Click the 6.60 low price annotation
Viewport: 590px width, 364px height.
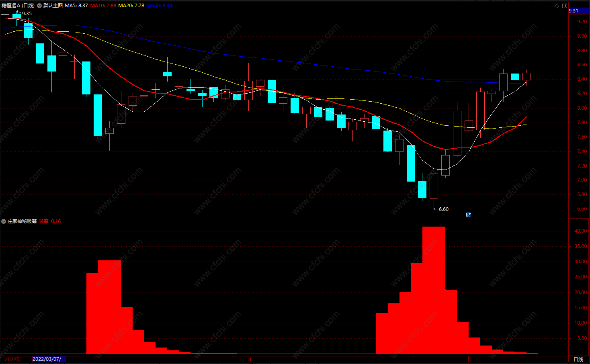(x=443, y=209)
